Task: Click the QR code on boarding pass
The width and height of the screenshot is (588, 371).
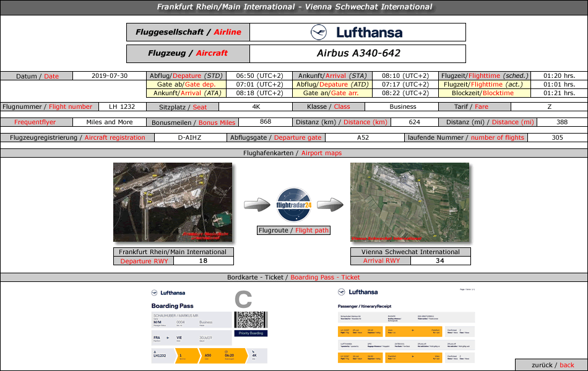Action: point(251,320)
